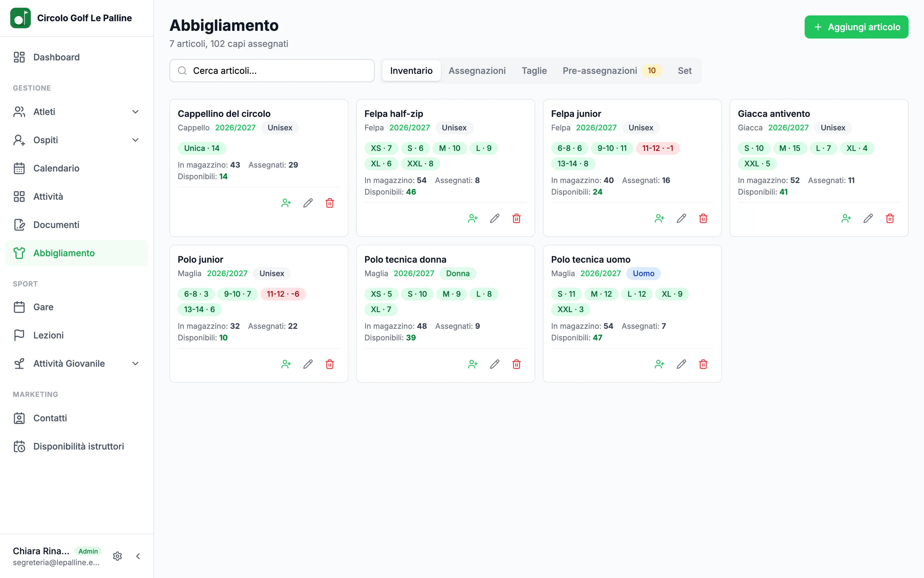Expand the Atleti menu chevron
Viewport: 924px width, 578px height.
[x=135, y=112]
